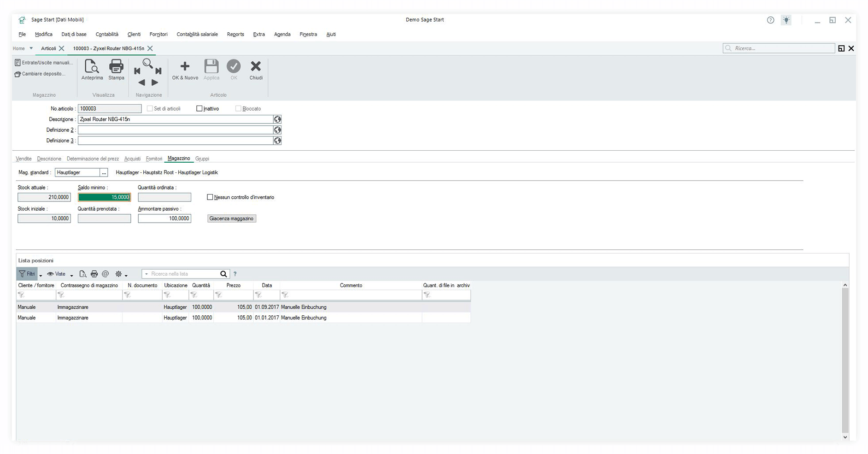Click the Giacenza maggazino button
868x454 pixels.
[x=231, y=218]
